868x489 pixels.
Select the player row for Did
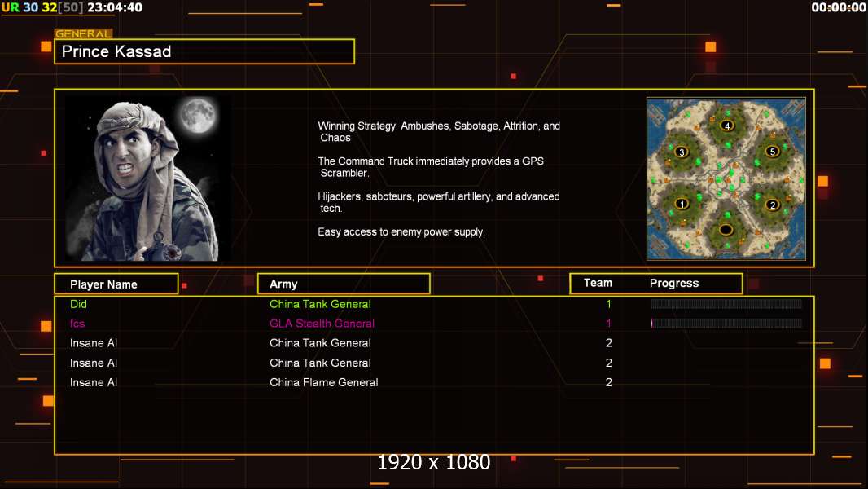tap(434, 304)
